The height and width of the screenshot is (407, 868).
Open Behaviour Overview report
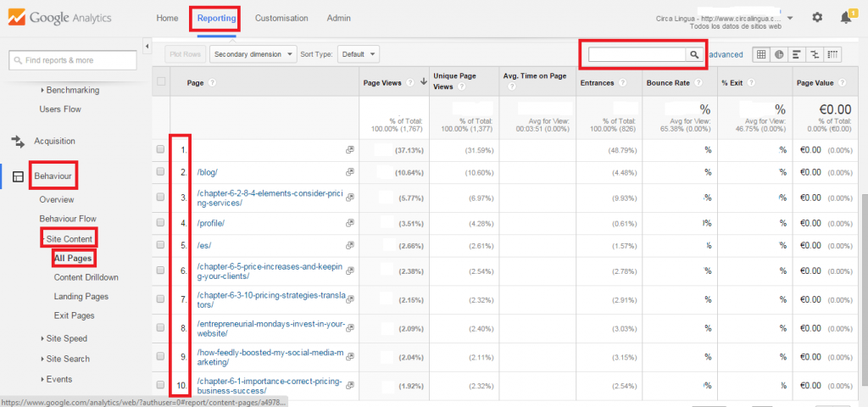coord(57,199)
